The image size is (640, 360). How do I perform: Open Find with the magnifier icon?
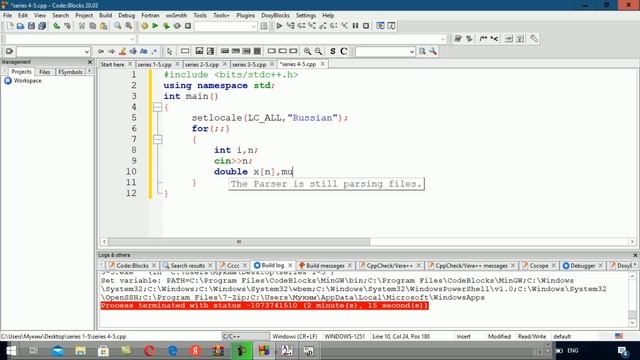click(118, 26)
